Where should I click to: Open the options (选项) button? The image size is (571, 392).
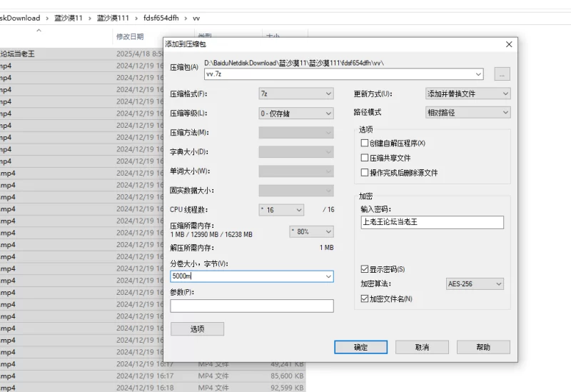point(197,329)
